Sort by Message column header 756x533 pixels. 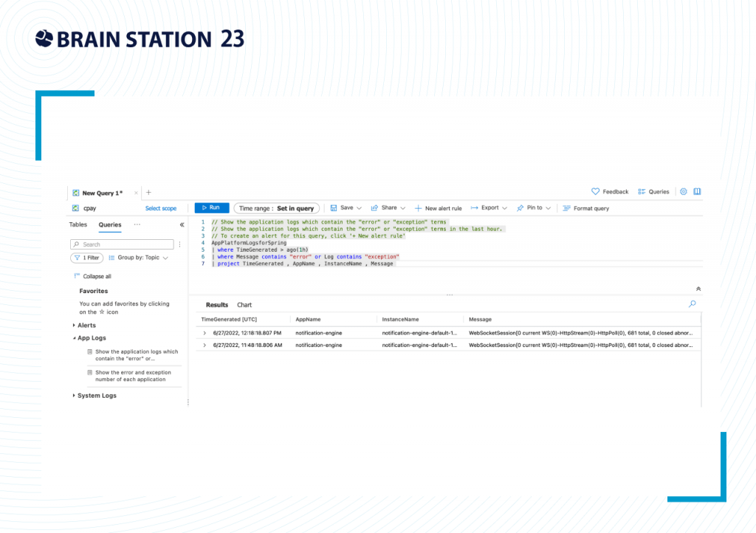pyautogui.click(x=480, y=320)
